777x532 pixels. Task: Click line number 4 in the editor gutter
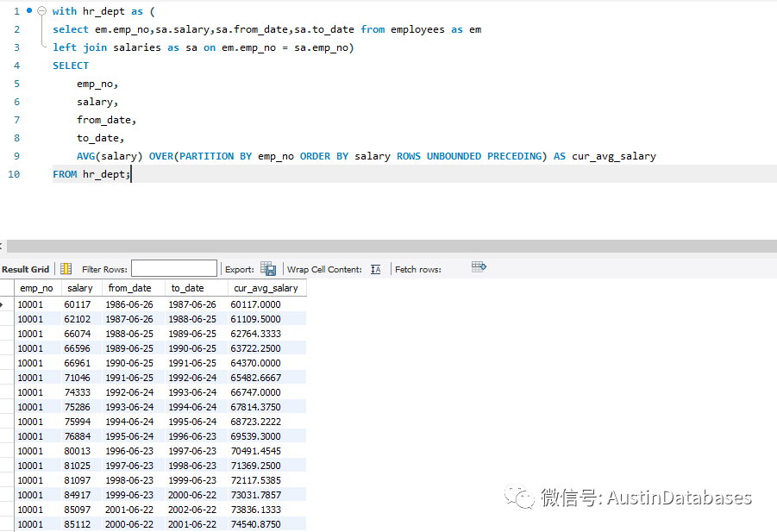coord(16,66)
